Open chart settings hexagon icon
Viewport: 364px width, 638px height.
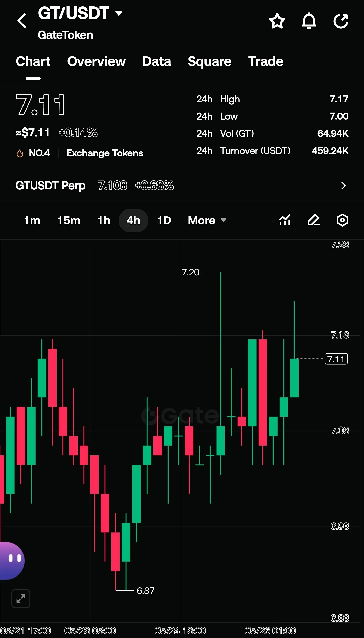pos(343,220)
